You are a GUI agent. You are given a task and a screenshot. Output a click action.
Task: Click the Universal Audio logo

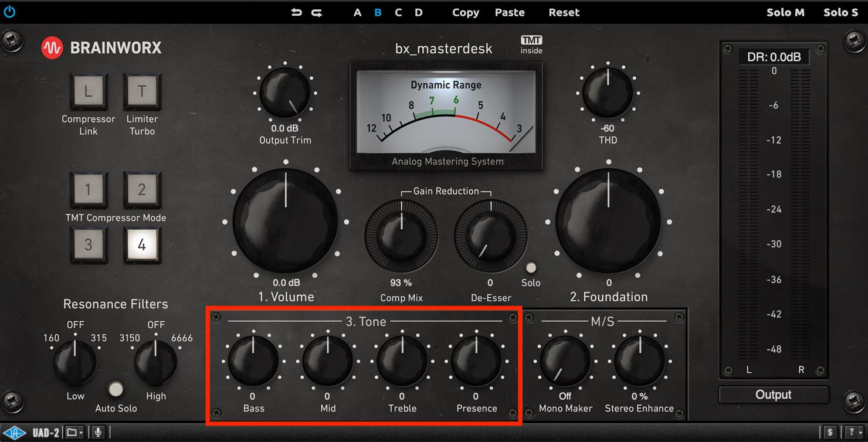coord(16,432)
